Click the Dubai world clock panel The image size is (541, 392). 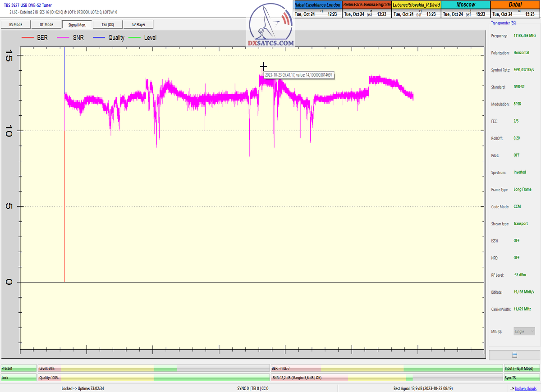coord(515,9)
